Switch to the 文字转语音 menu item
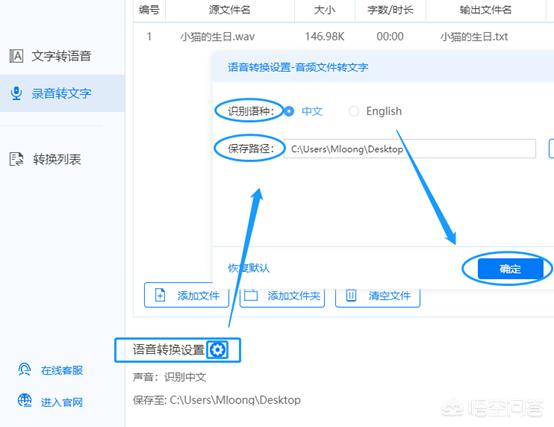This screenshot has height=427, width=554. [x=62, y=56]
